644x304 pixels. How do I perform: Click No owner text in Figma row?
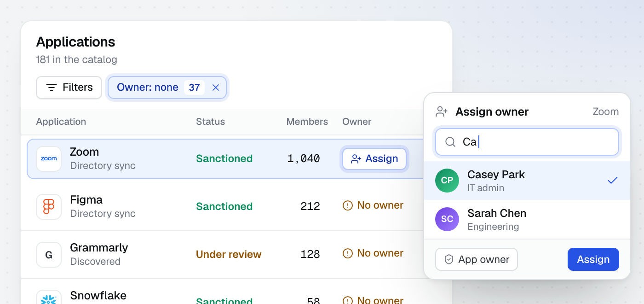380,205
